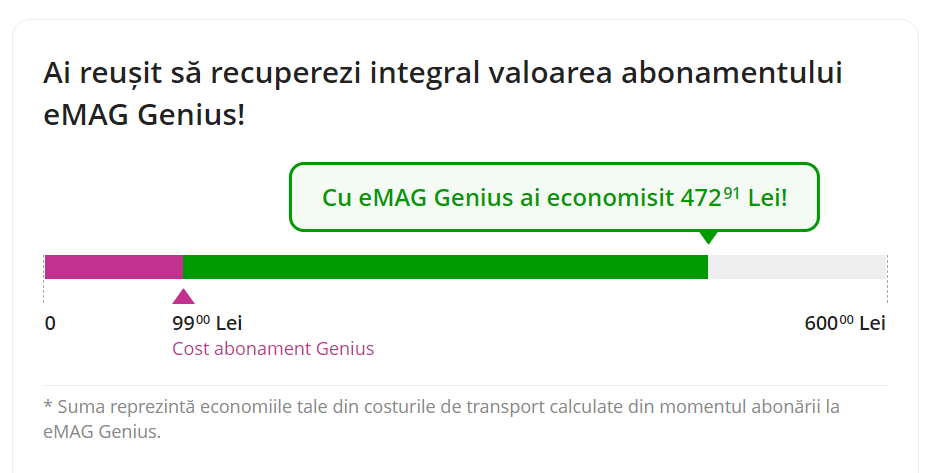The height and width of the screenshot is (473, 933).
Task: Click 'eMAG Genius!' in the heading
Action: point(144,114)
